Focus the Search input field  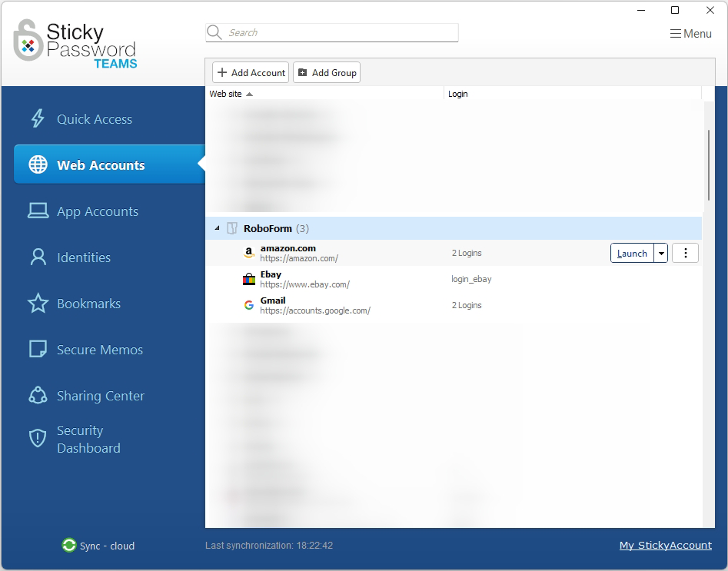[331, 32]
